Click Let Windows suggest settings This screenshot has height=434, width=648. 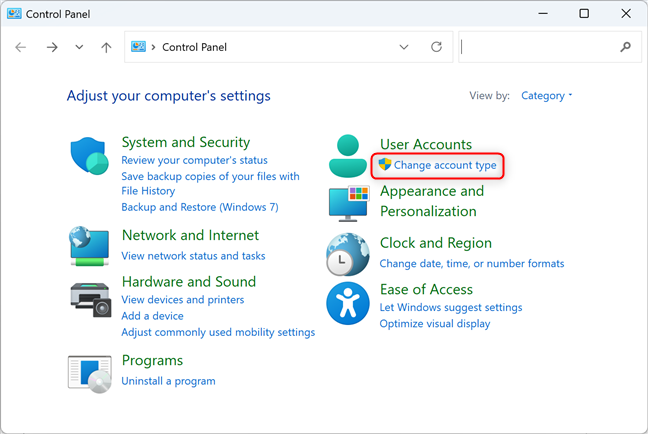(x=450, y=308)
